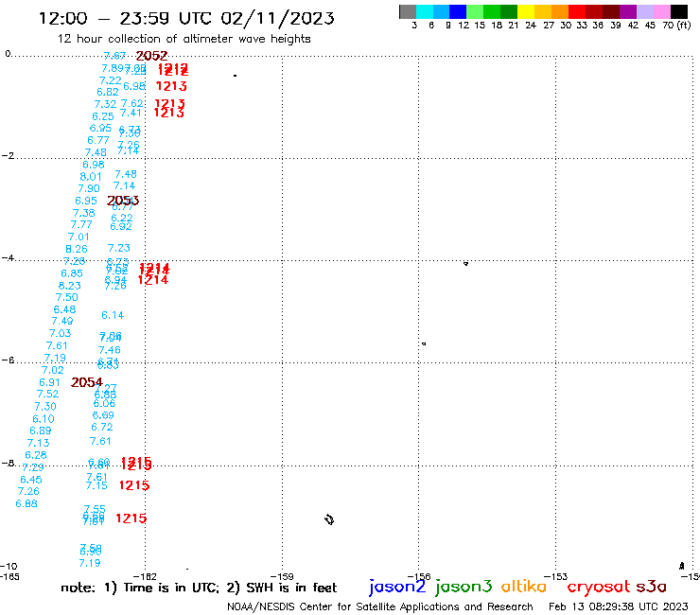Screen dimensions: 700x615
Task: Click the wave height value '6.82'
Action: [108, 92]
